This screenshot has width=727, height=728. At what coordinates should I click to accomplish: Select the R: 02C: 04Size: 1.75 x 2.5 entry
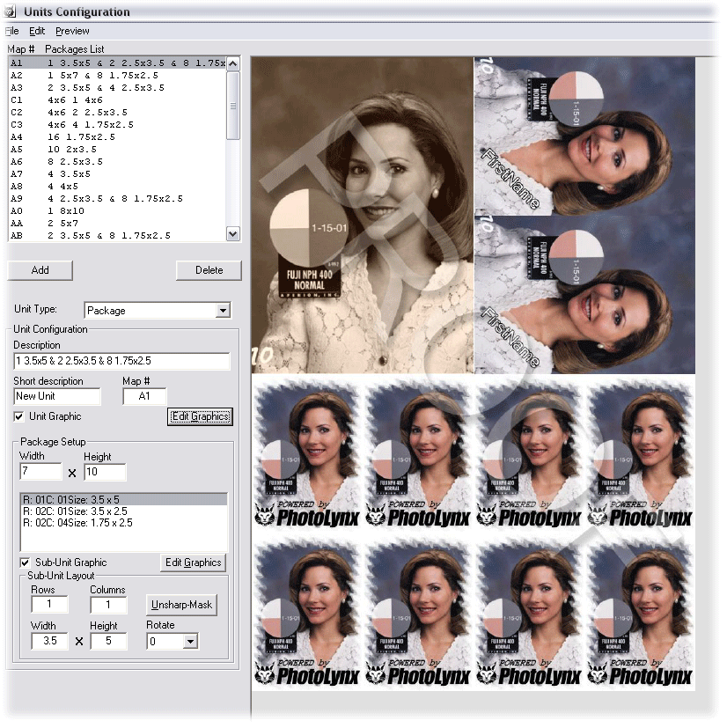(77, 523)
